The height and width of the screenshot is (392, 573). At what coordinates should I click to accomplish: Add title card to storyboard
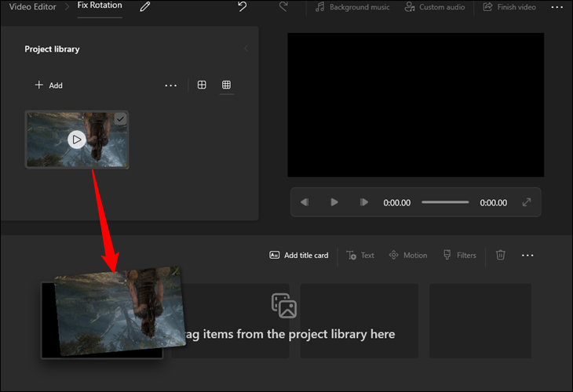tap(299, 255)
